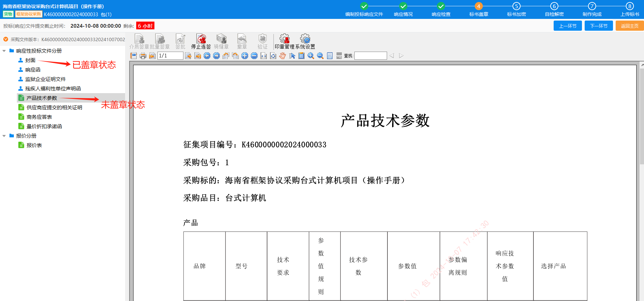Screen dimensions: 644x301
Task: Find previous result arrow
Action: pyautogui.click(x=392, y=56)
